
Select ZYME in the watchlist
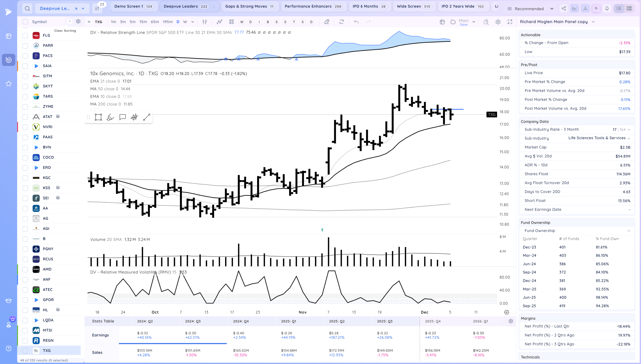click(48, 106)
